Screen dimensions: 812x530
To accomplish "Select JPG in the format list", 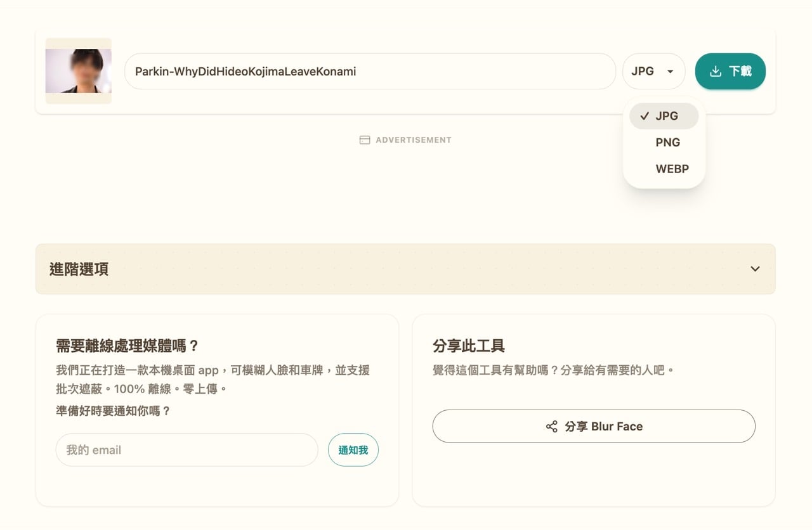I will [664, 116].
